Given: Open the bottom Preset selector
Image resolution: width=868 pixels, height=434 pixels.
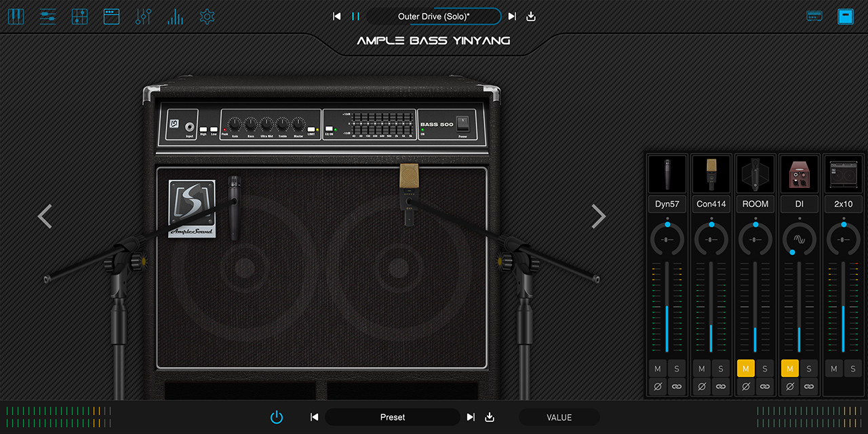Looking at the screenshot, I should [393, 417].
